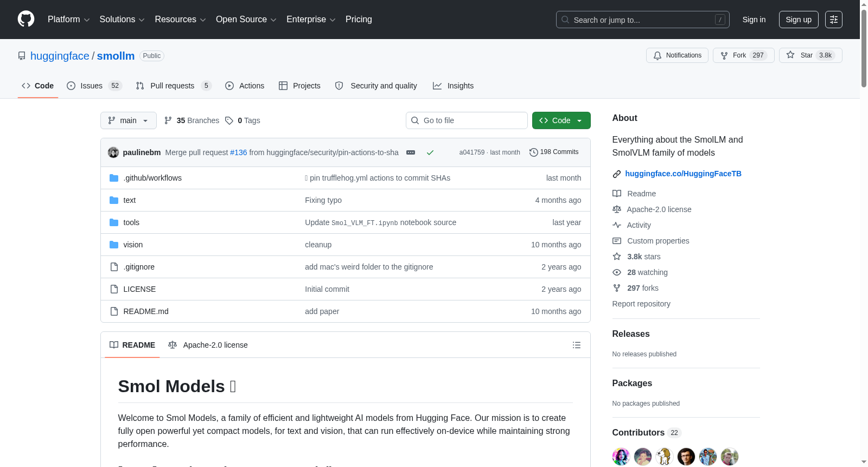Open huggingface.co/HuggingFaceTB website link
This screenshot has width=868, height=467.
[683, 174]
